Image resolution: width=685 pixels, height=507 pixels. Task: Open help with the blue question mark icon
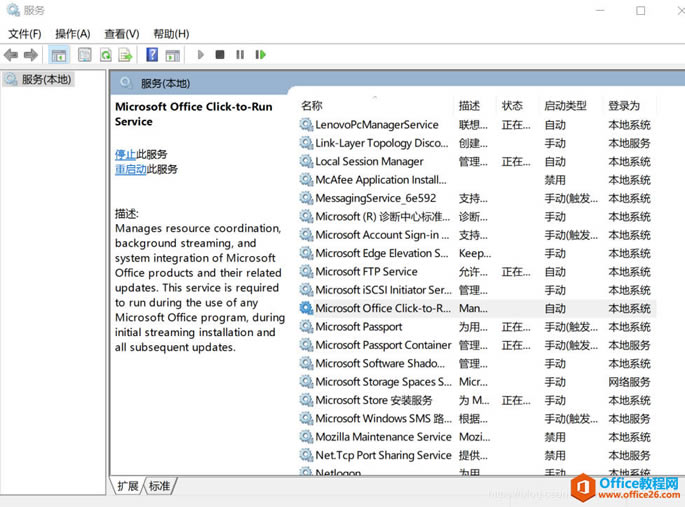152,55
